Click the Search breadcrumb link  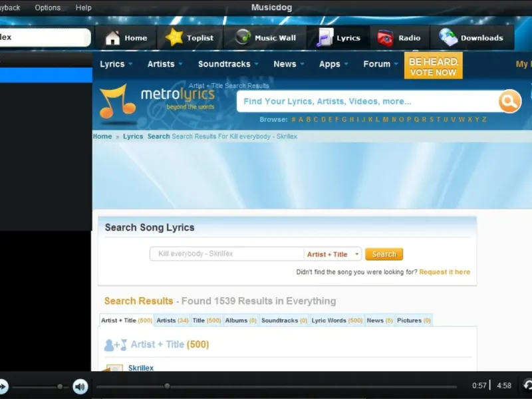(158, 136)
